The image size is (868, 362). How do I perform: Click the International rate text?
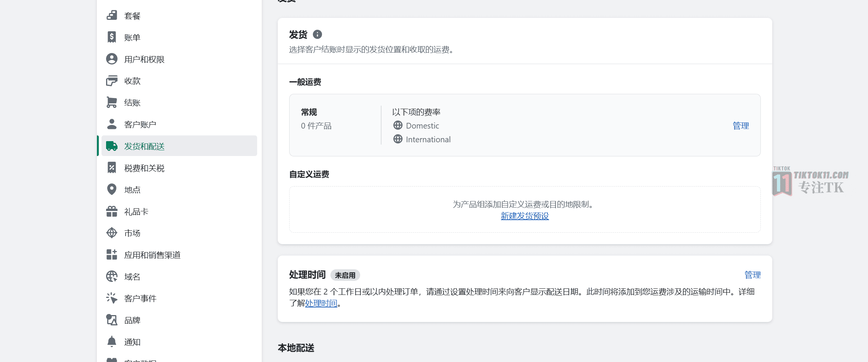tap(428, 139)
